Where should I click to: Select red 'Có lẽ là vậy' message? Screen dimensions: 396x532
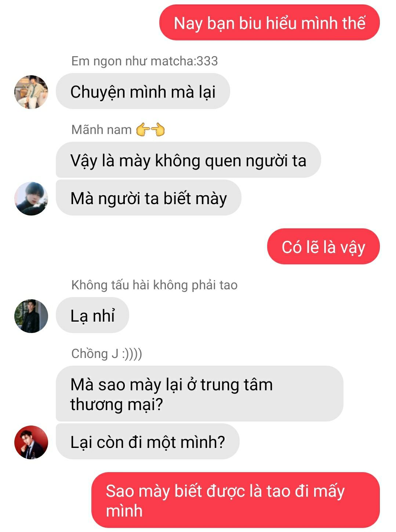click(x=323, y=246)
